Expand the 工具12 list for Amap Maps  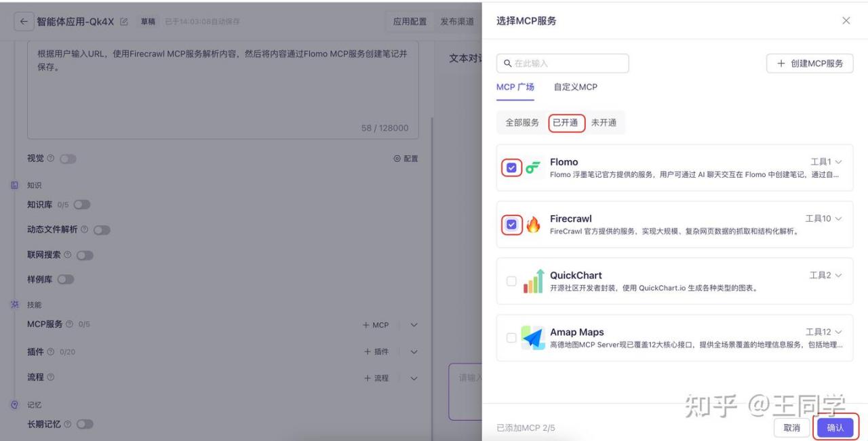824,332
